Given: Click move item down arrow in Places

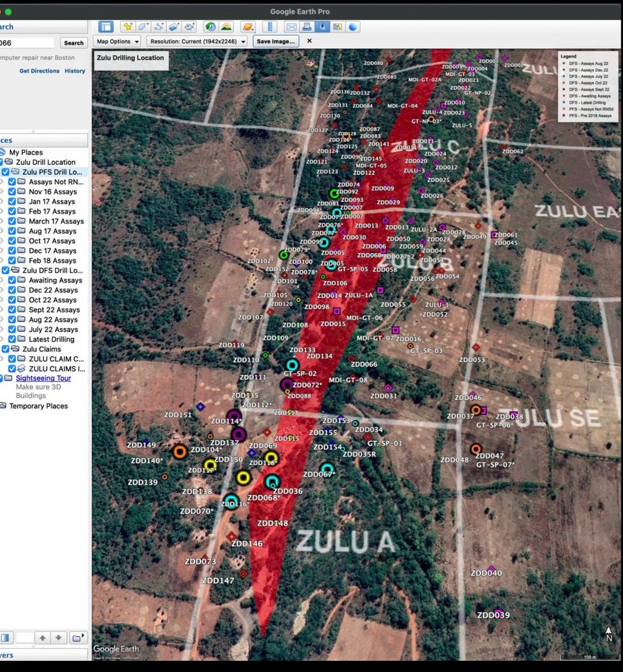Looking at the screenshot, I should tap(58, 638).
